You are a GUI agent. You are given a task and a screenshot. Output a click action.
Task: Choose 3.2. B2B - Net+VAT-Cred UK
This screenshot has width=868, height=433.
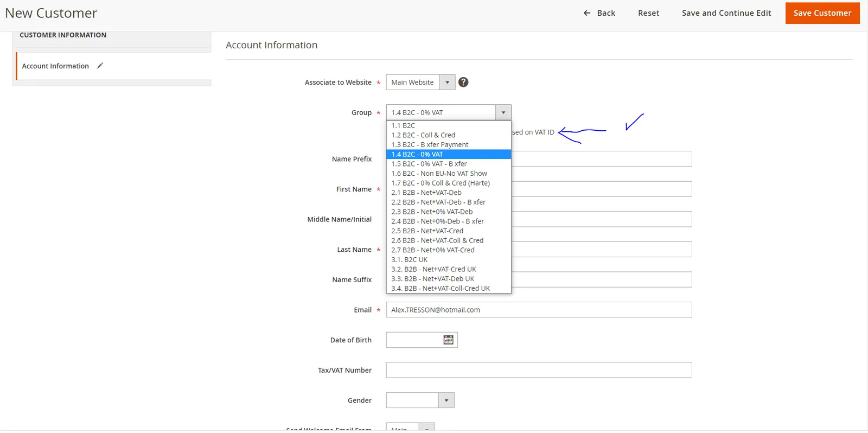pos(449,269)
